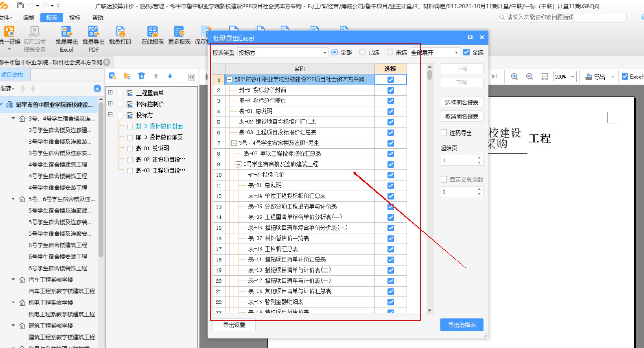
Task: Click the zoom in magnifier icon
Action: [x=514, y=77]
